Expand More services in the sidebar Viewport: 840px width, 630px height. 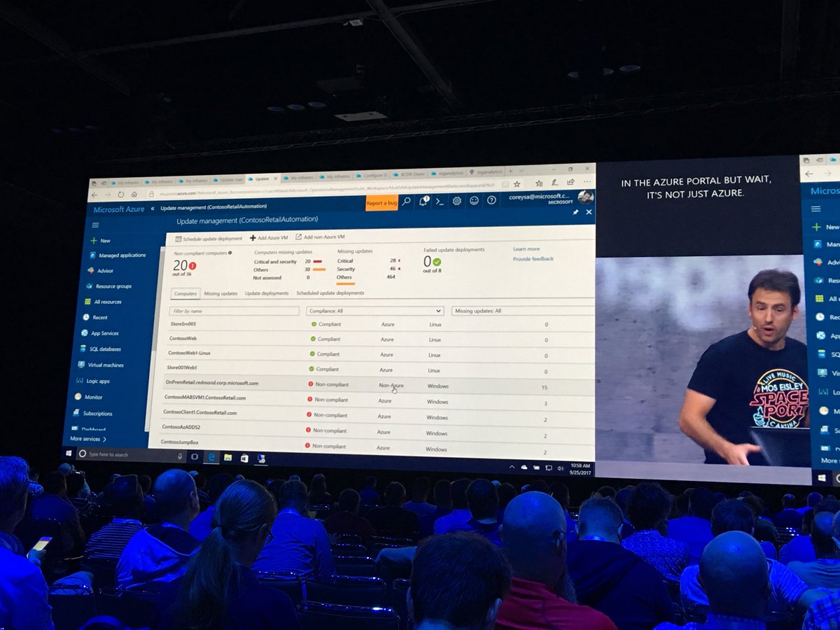(x=88, y=439)
